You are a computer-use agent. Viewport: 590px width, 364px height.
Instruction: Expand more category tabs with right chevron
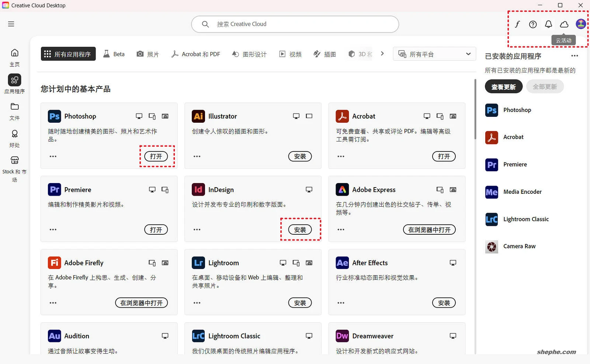tap(382, 54)
